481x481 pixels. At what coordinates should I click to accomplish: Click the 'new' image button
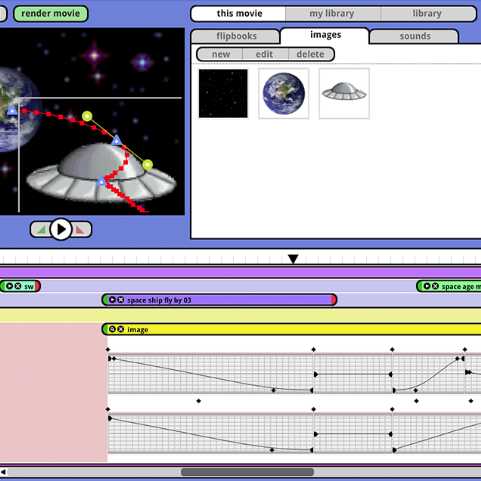pos(220,54)
